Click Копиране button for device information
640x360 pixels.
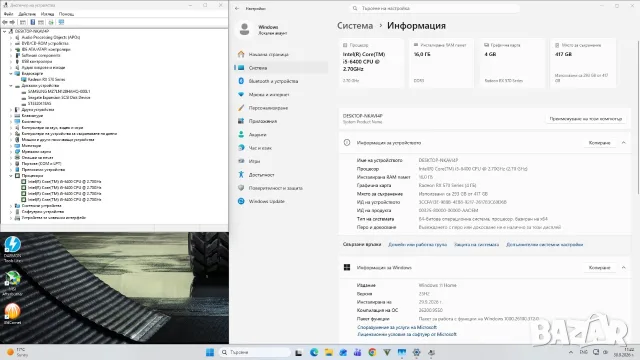click(600, 143)
